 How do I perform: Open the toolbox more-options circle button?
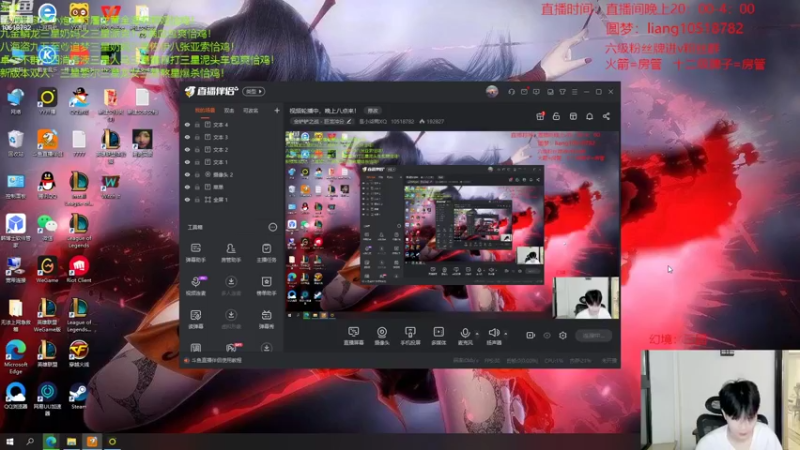tap(272, 227)
